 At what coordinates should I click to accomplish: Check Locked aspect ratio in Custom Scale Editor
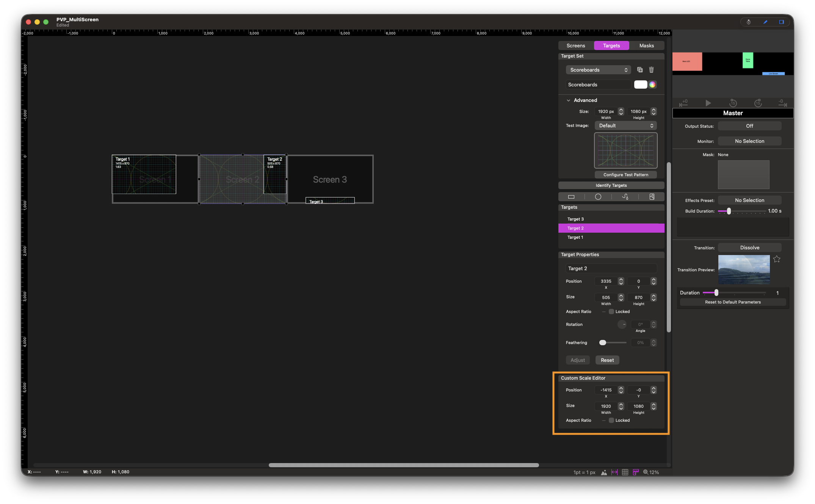[x=611, y=420]
